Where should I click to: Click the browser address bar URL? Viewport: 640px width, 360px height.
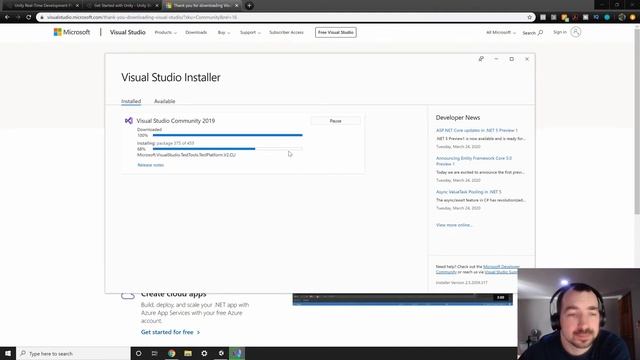point(142,17)
